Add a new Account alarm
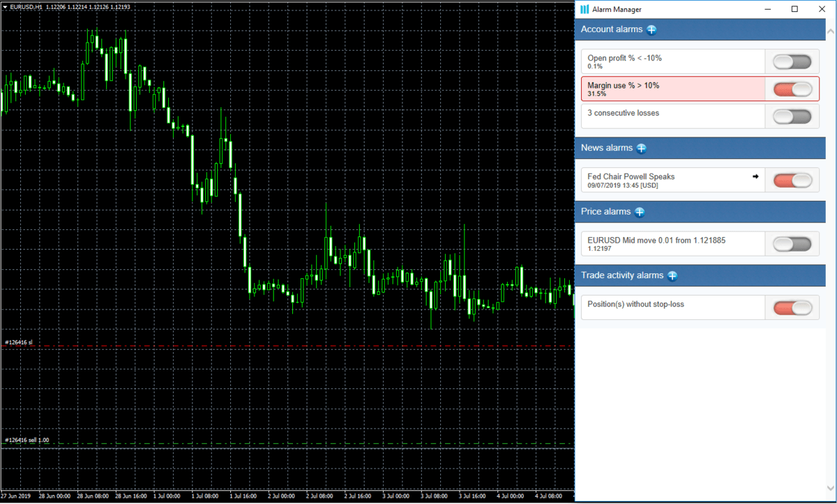Viewport: 837px width, 504px height. [x=651, y=29]
